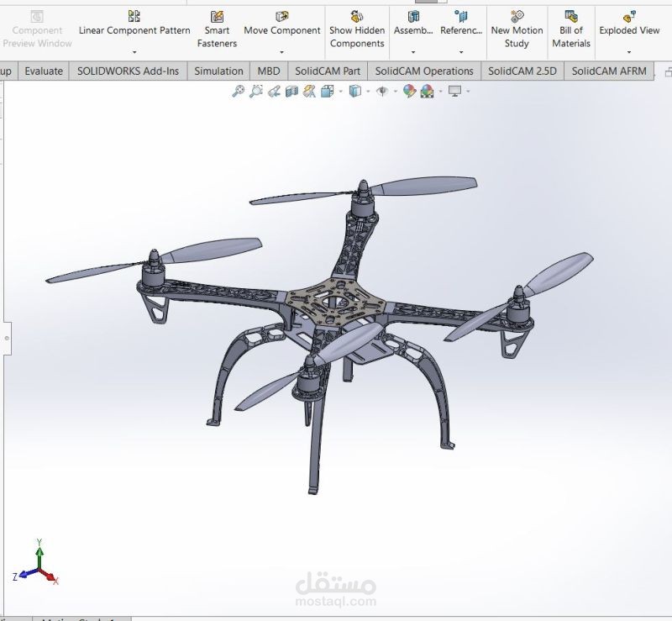The height and width of the screenshot is (621, 672).
Task: Click New Motion Study label
Action: [517, 37]
